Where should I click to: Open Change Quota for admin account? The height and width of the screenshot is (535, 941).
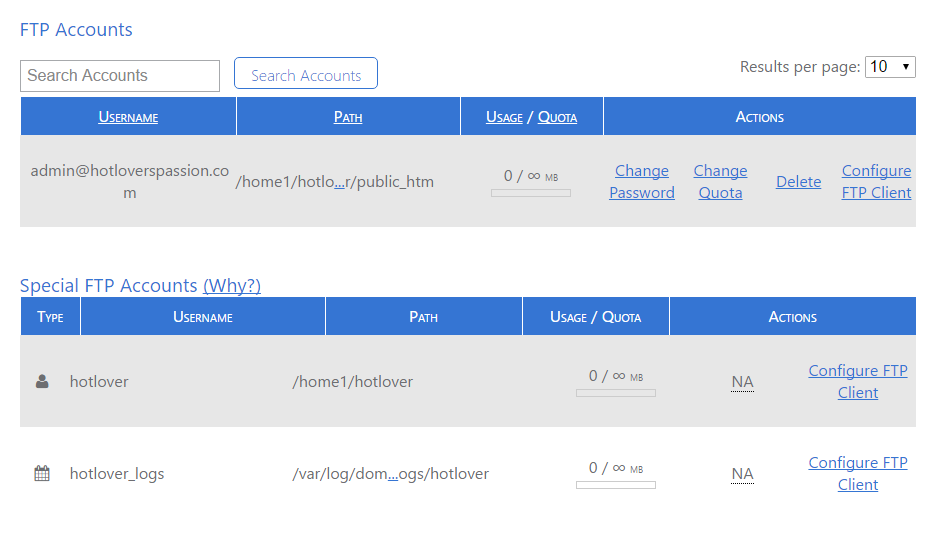tap(721, 182)
